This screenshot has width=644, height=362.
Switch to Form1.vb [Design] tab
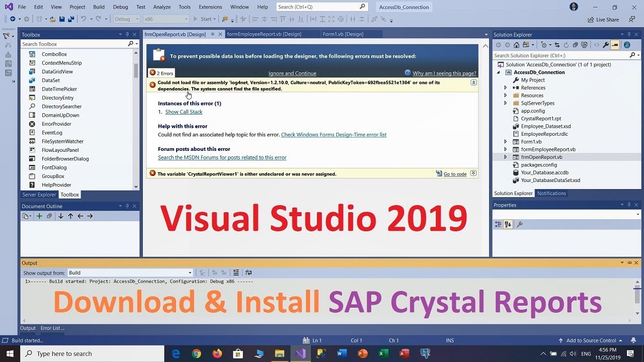pyautogui.click(x=343, y=34)
